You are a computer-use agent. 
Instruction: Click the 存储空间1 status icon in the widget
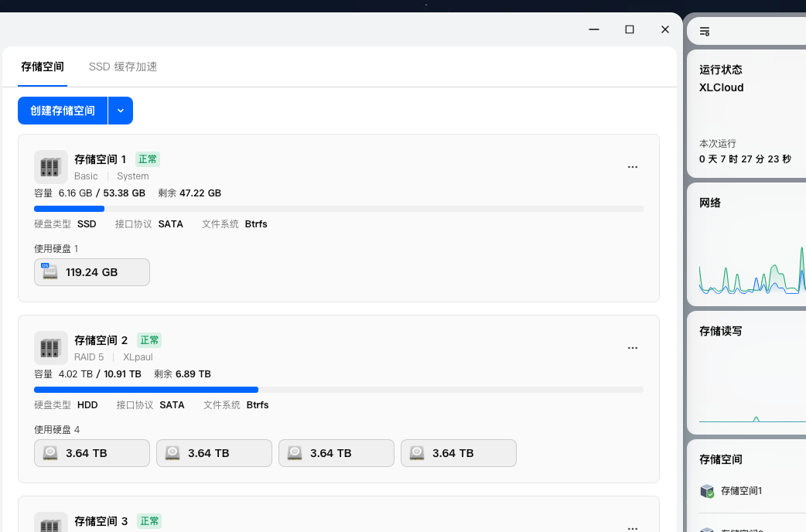pos(707,491)
